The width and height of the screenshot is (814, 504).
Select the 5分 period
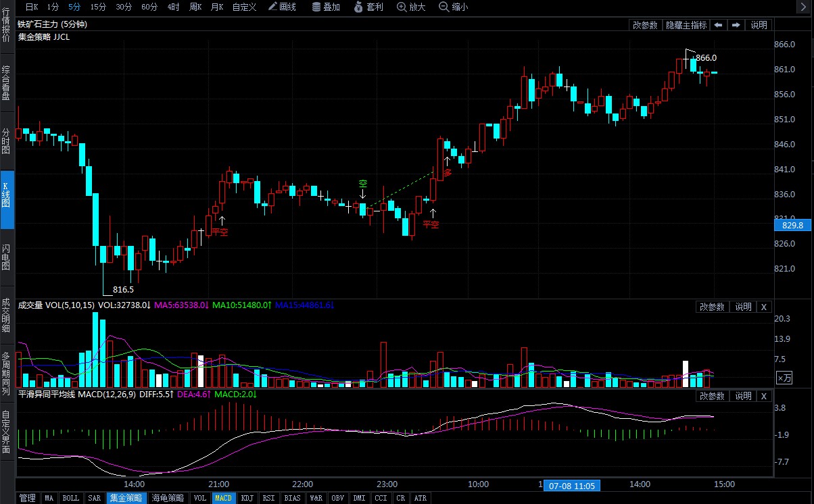click(74, 7)
